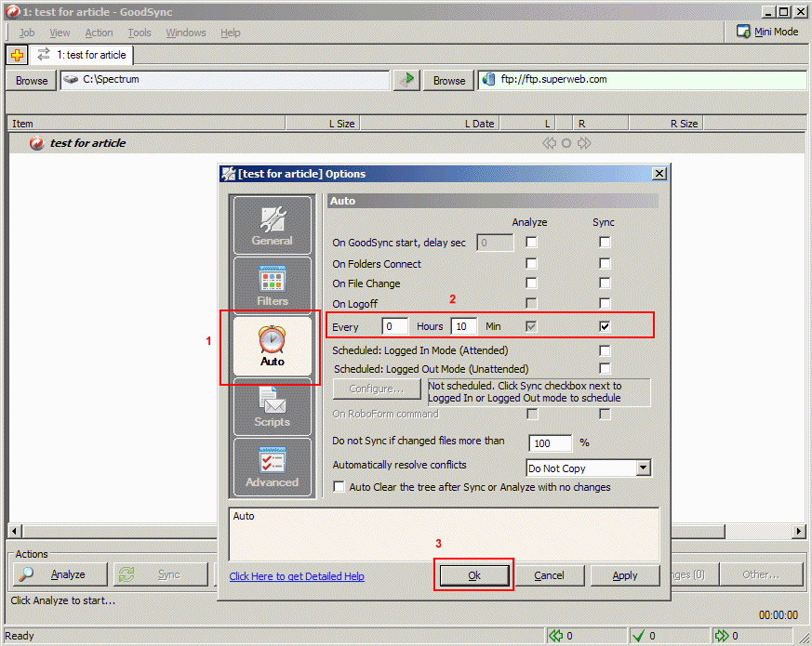Click the left folder path C:\Spectrum field
812x646 pixels.
[225, 80]
